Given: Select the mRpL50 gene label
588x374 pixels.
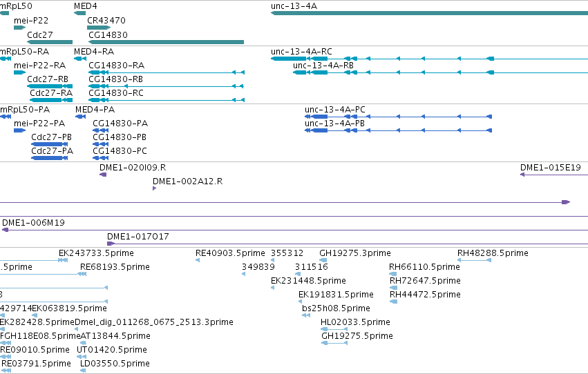Looking at the screenshot, I should pos(16,6).
